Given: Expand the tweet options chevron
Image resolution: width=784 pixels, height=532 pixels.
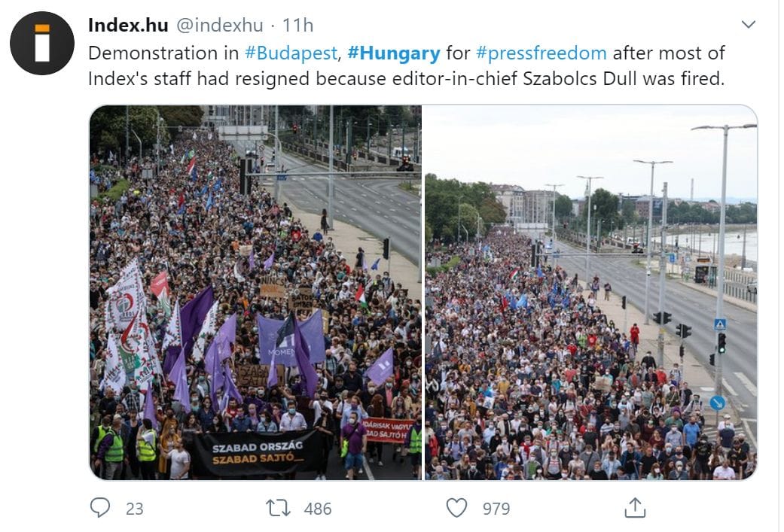Looking at the screenshot, I should click(748, 24).
